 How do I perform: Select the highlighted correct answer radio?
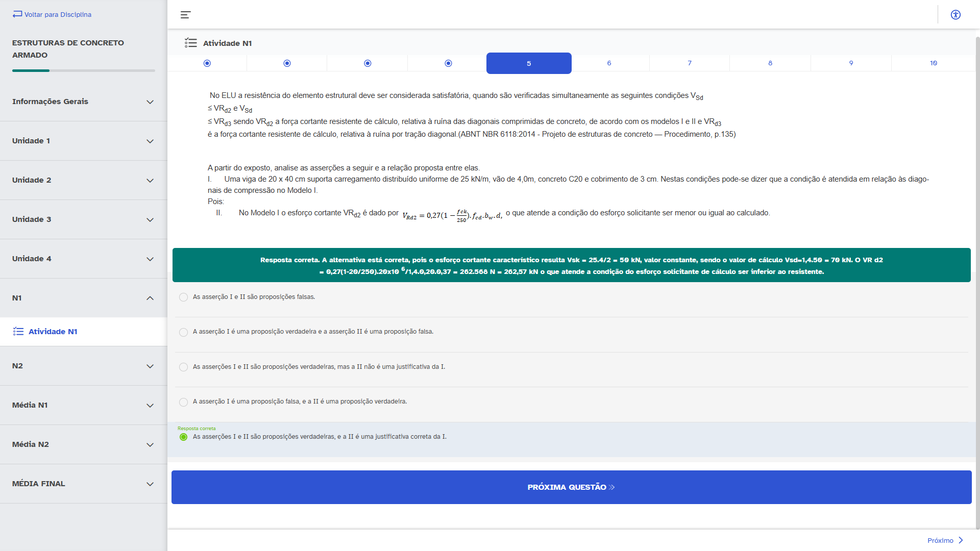click(x=184, y=437)
